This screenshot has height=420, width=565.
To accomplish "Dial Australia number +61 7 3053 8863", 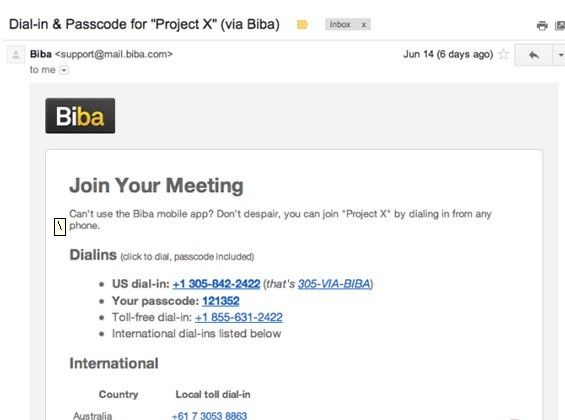I will coord(209,416).
